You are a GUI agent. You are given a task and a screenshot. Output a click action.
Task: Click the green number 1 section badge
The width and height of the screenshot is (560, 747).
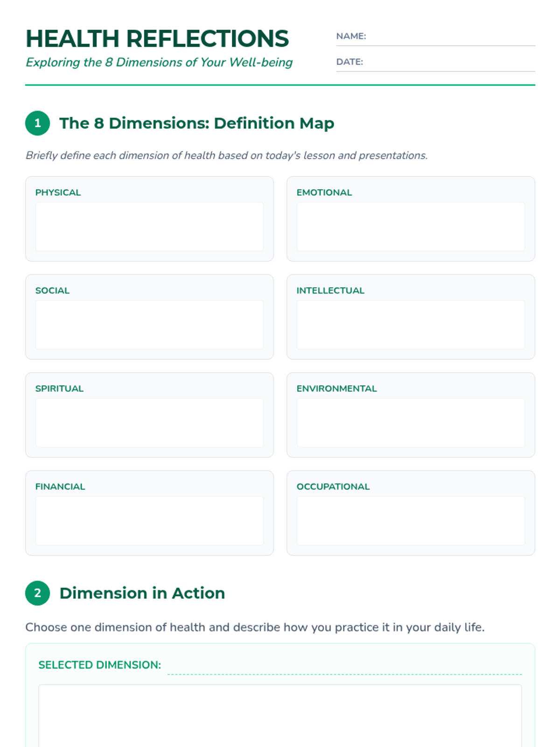(37, 123)
